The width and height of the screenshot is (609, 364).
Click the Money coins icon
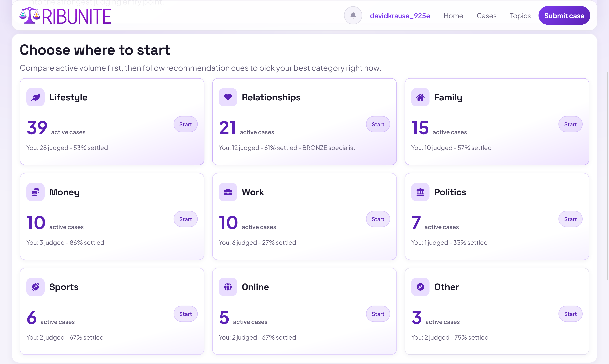pyautogui.click(x=35, y=192)
